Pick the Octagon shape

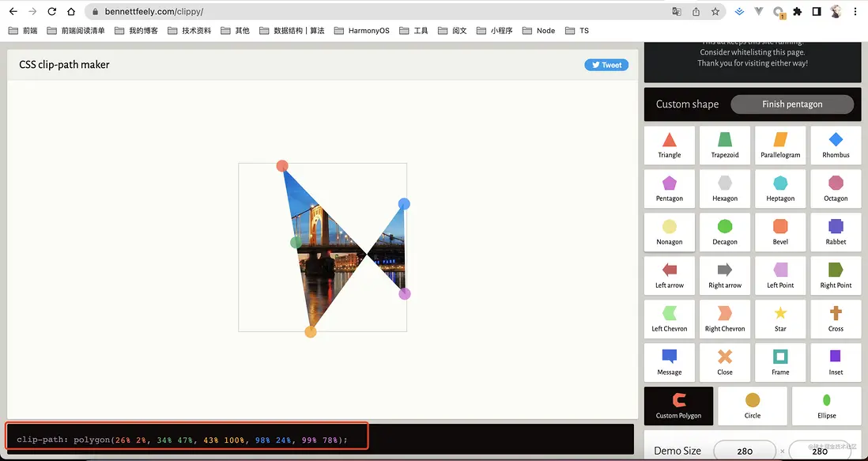[836, 189]
